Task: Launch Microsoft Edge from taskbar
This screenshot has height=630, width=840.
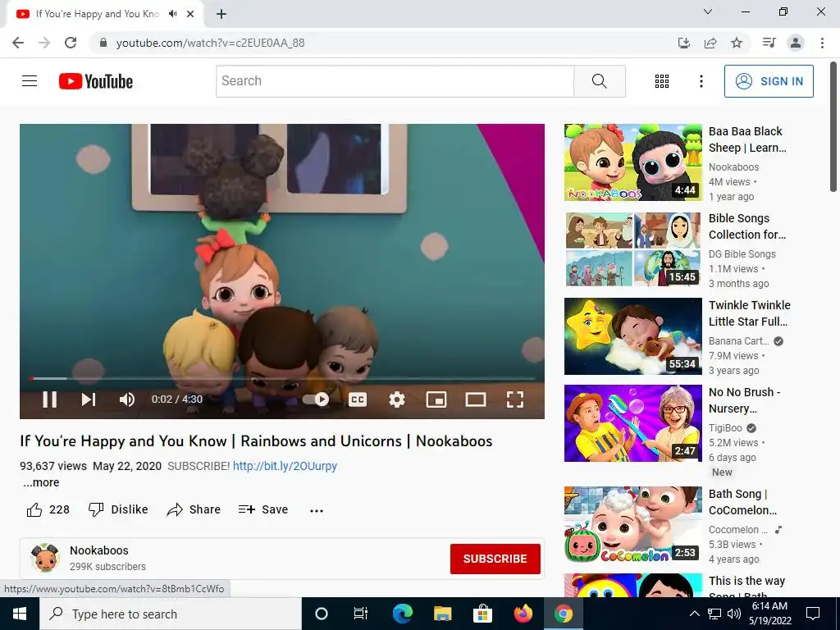Action: (x=402, y=614)
